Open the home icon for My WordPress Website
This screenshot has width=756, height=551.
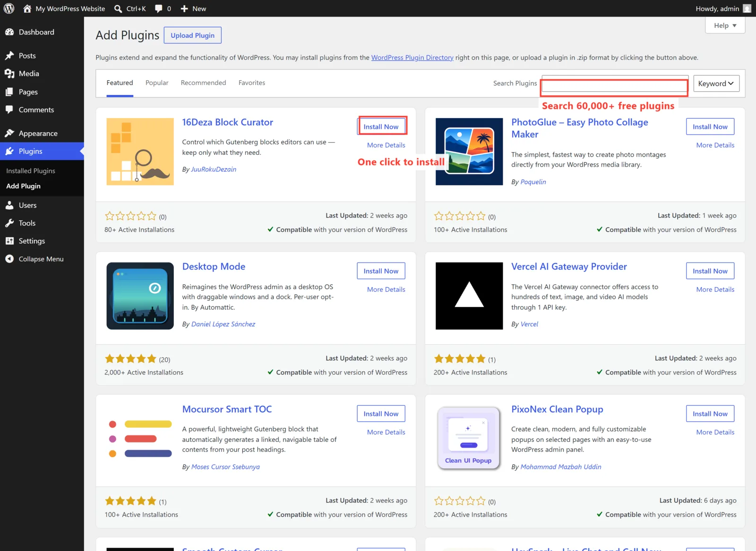(x=27, y=8)
